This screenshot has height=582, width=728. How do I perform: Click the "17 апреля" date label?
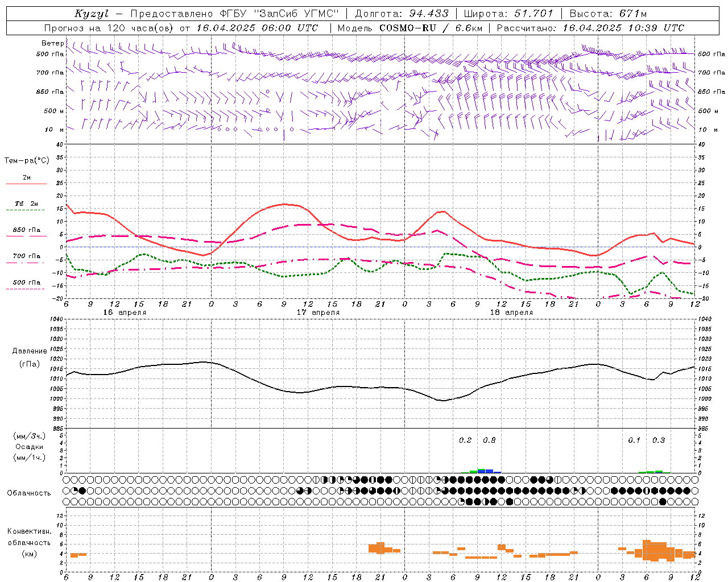click(x=318, y=313)
